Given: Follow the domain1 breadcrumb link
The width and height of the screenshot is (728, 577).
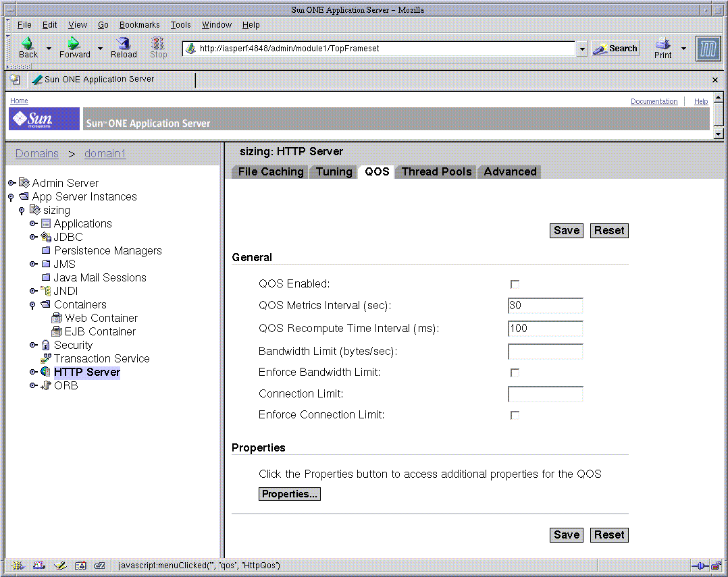Looking at the screenshot, I should point(105,153).
